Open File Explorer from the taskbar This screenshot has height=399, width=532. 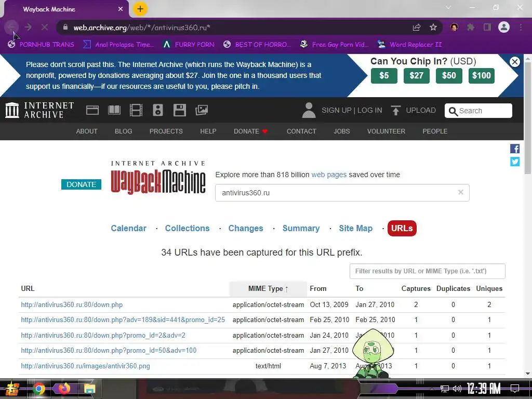click(89, 389)
